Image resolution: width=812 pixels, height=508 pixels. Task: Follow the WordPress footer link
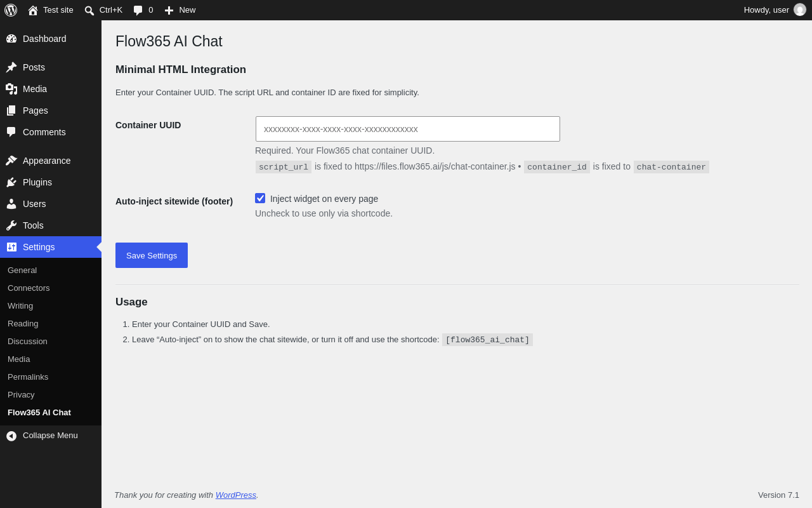(x=236, y=495)
